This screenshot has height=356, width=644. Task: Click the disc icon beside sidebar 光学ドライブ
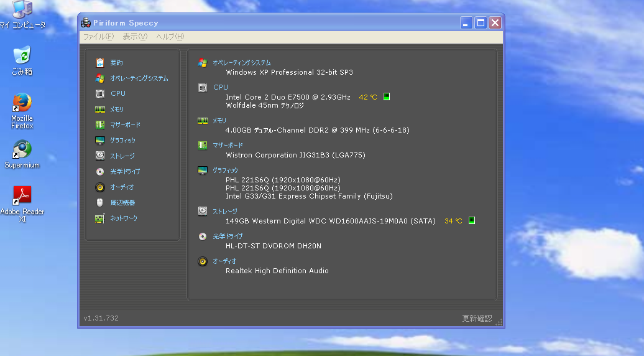[100, 171]
